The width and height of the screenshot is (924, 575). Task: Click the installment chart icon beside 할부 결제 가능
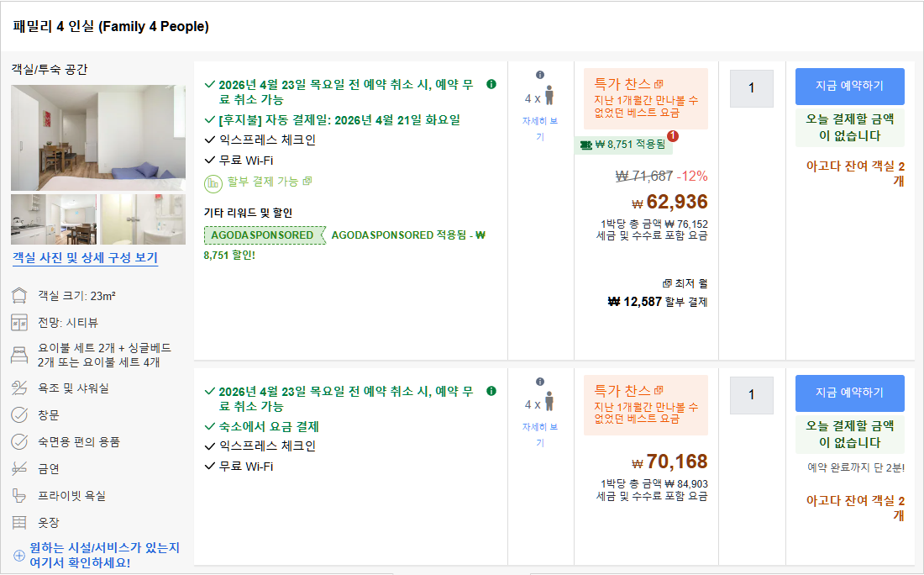[213, 182]
